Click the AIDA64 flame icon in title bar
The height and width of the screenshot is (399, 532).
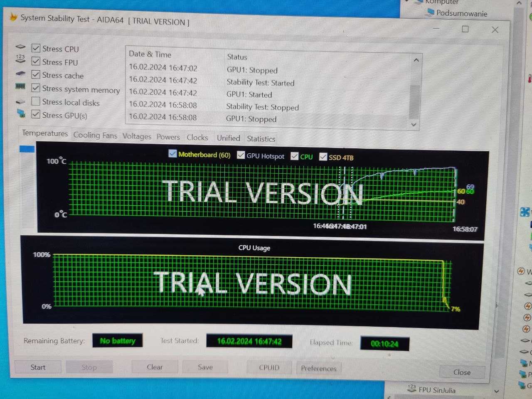(13, 17)
